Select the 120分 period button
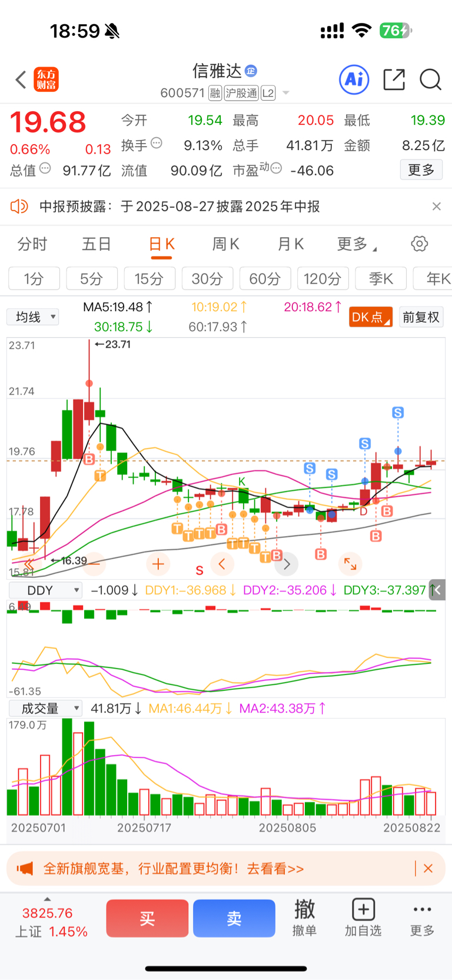Viewport: 452px width, 980px height. 323,278
